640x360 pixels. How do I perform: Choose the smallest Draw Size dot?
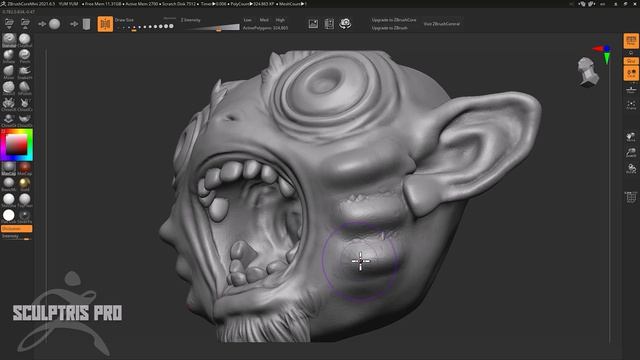tap(118, 28)
